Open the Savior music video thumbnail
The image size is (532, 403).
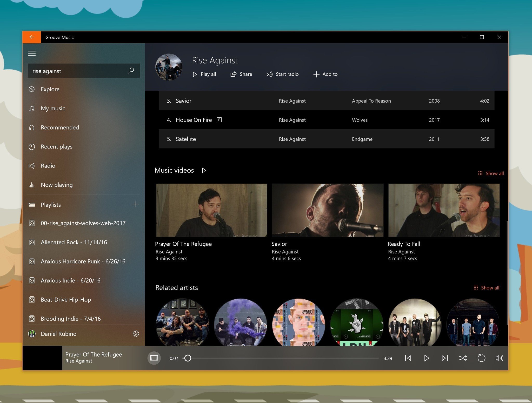pos(327,210)
